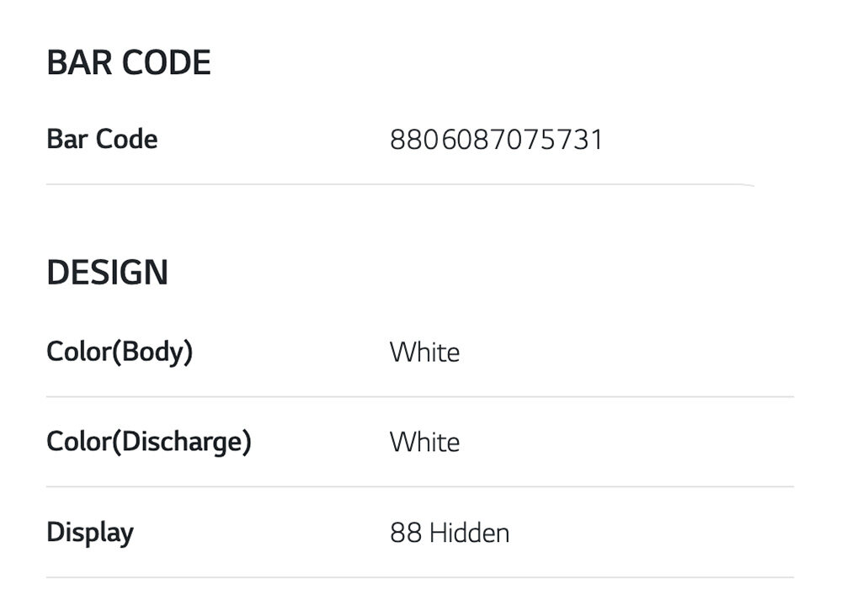The width and height of the screenshot is (842, 616).
Task: Click the number 88 in Display value
Action: [405, 533]
